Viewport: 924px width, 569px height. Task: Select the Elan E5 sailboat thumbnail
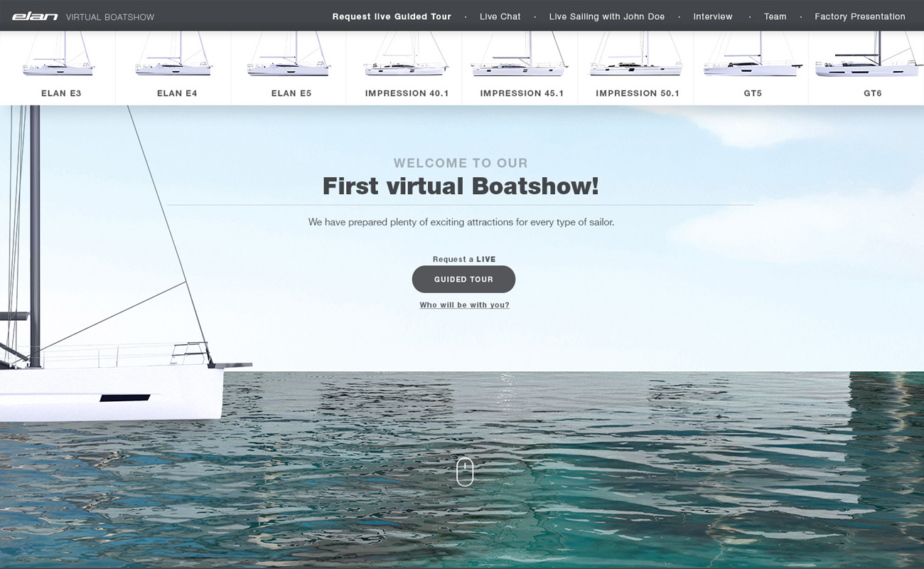point(289,55)
